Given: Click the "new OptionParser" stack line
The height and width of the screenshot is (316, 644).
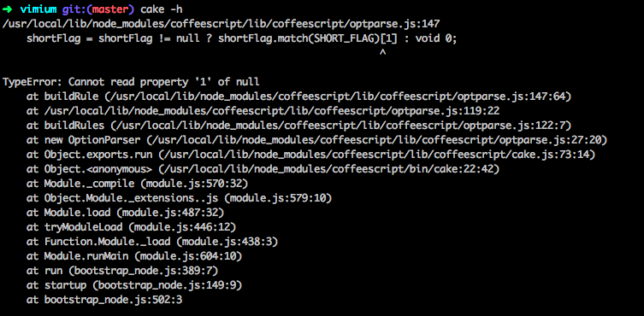Looking at the screenshot, I should tap(316, 140).
